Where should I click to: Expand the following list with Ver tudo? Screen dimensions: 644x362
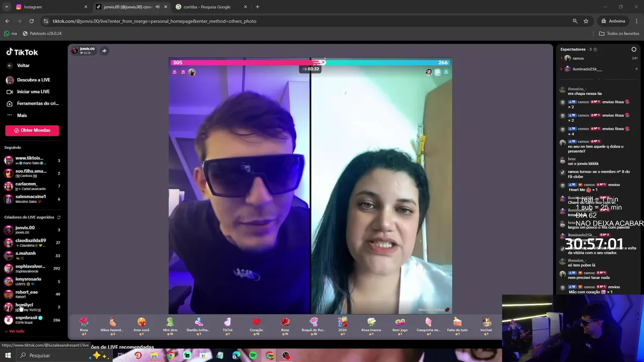pyautogui.click(x=14, y=331)
